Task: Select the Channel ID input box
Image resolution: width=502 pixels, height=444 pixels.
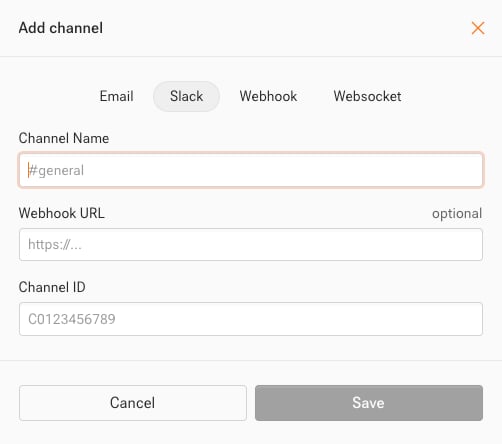Action: pos(251,319)
